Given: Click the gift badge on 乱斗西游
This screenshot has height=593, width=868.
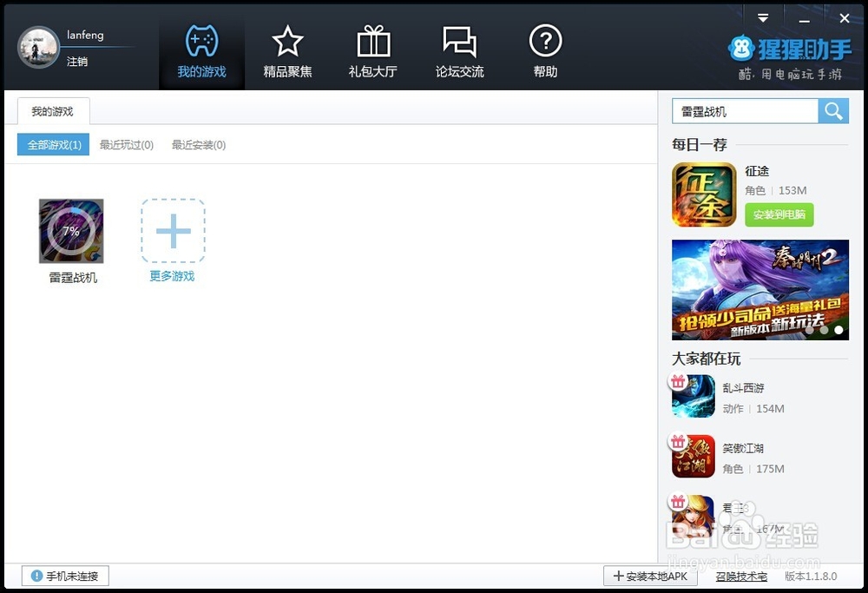Looking at the screenshot, I should click(678, 381).
